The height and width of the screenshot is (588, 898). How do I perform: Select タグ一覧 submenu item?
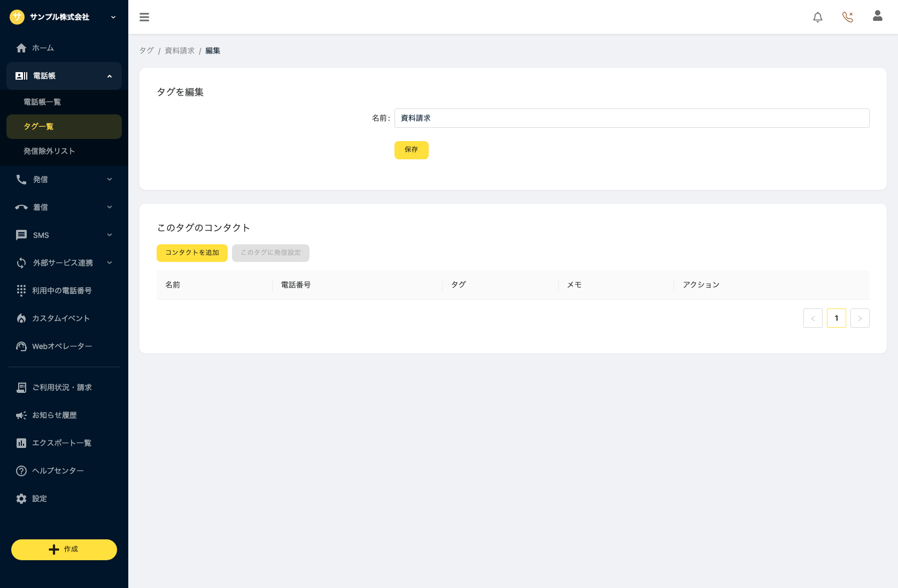[64, 127]
